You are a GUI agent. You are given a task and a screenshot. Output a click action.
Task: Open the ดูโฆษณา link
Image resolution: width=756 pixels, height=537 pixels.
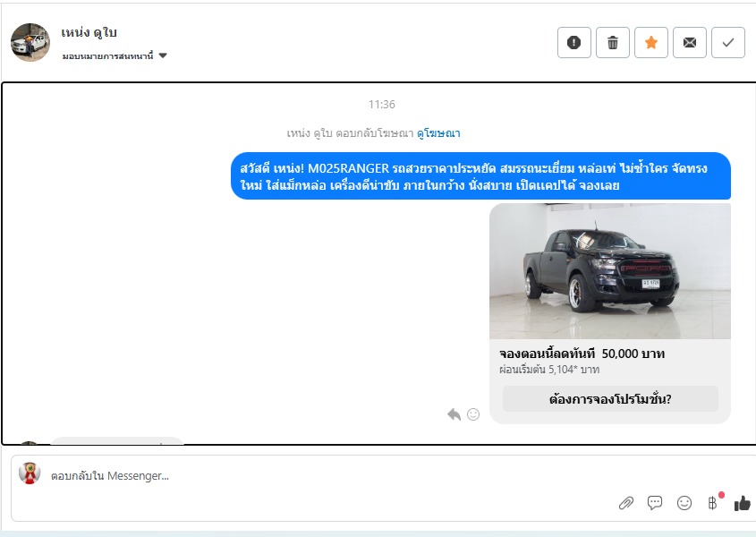tap(438, 133)
